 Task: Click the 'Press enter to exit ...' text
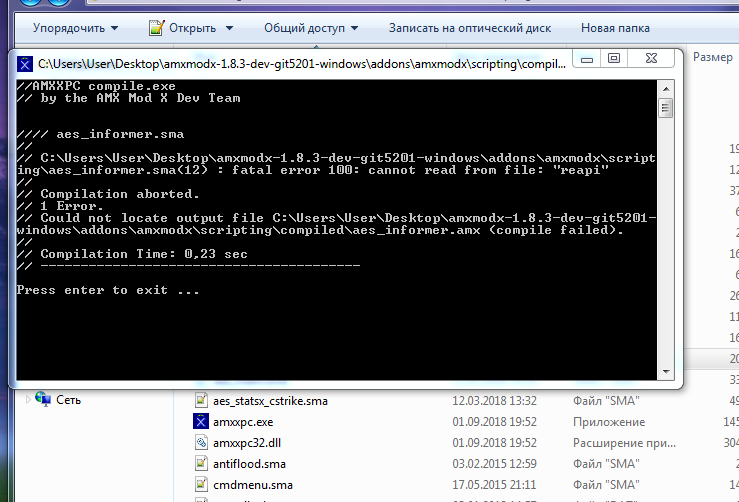tap(108, 290)
